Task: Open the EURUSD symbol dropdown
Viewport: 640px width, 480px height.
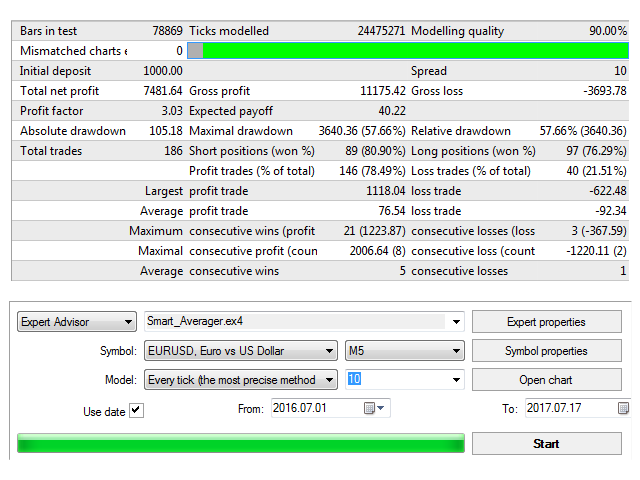Action: click(241, 351)
